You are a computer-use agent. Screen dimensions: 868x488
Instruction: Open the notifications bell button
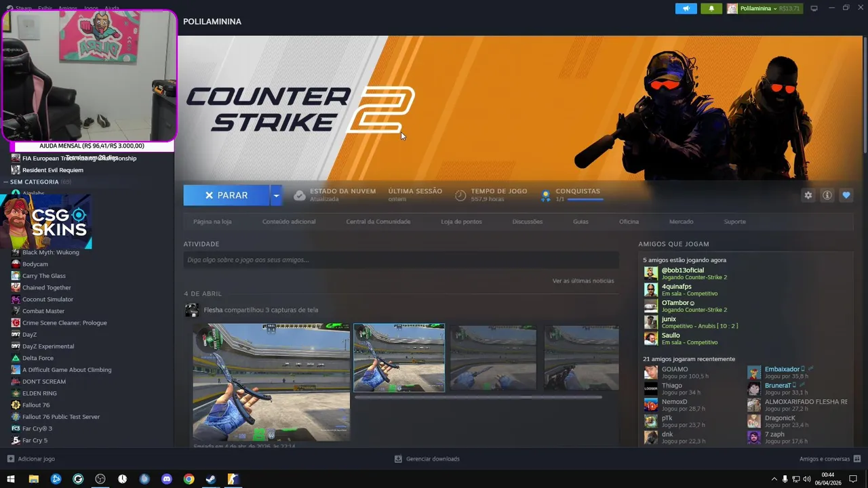pos(711,9)
